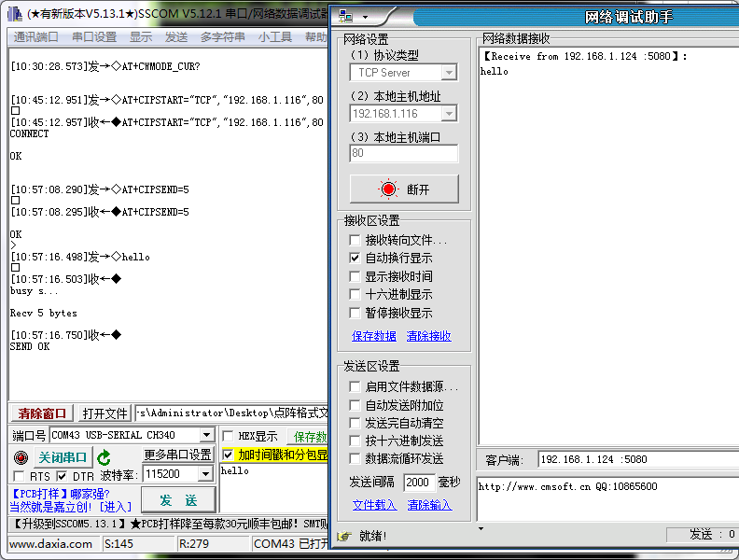The height and width of the screenshot is (560, 739).
Task: Enable 发送完自动清空 checkbox
Action: (x=355, y=423)
